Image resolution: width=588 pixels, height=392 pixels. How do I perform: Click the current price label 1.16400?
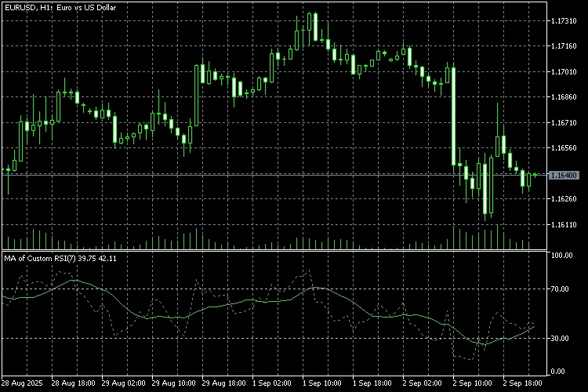tap(564, 175)
